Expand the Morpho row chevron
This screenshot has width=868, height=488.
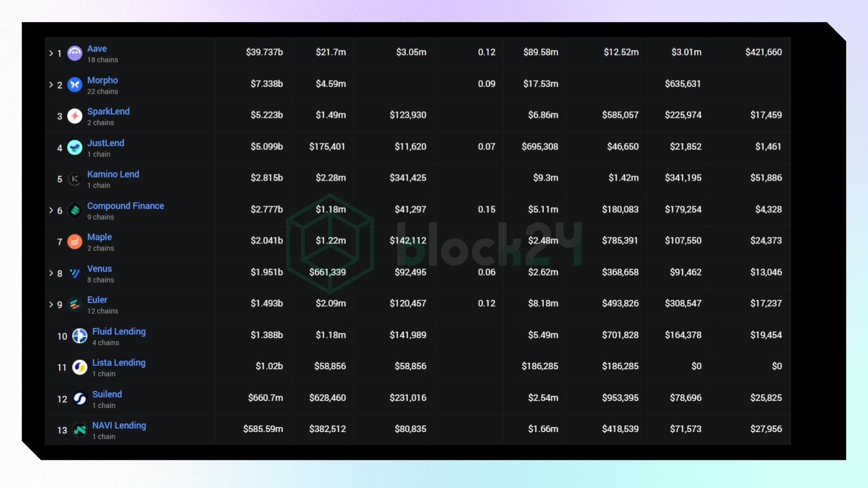51,84
